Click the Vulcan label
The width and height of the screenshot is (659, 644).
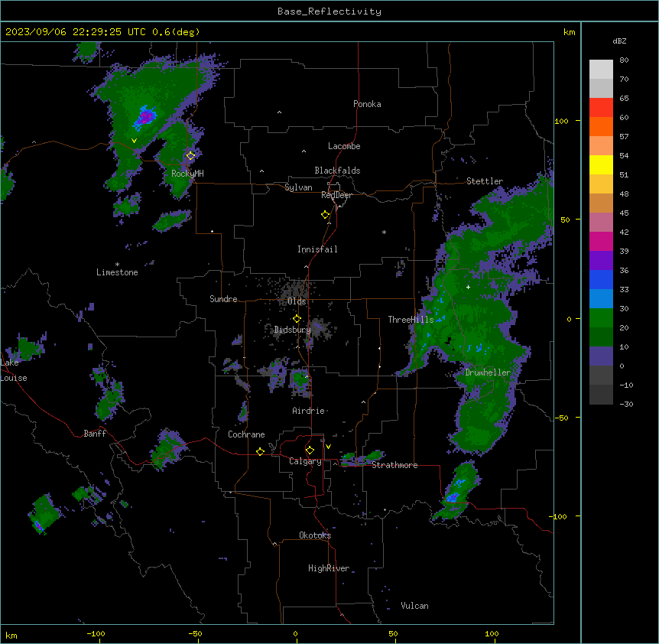pyautogui.click(x=414, y=606)
